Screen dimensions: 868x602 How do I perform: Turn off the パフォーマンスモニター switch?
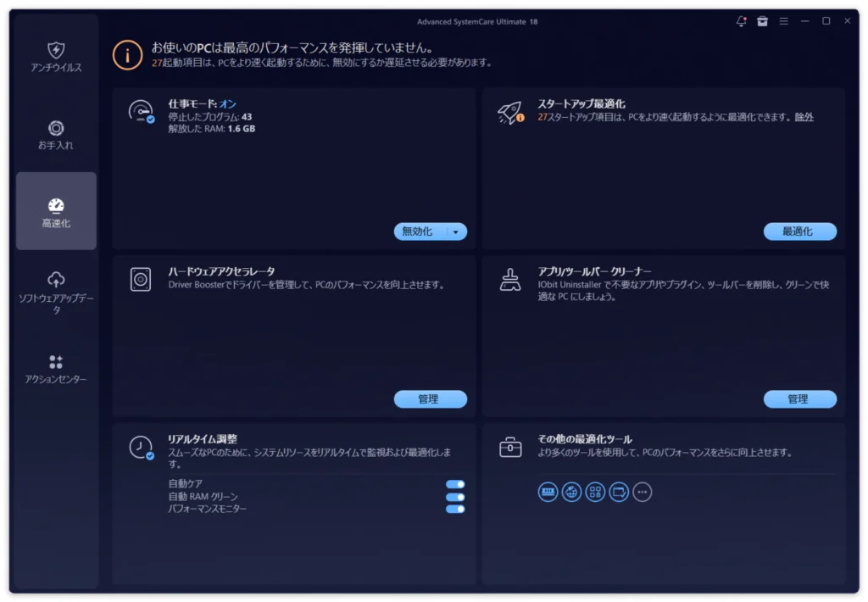tap(455, 509)
